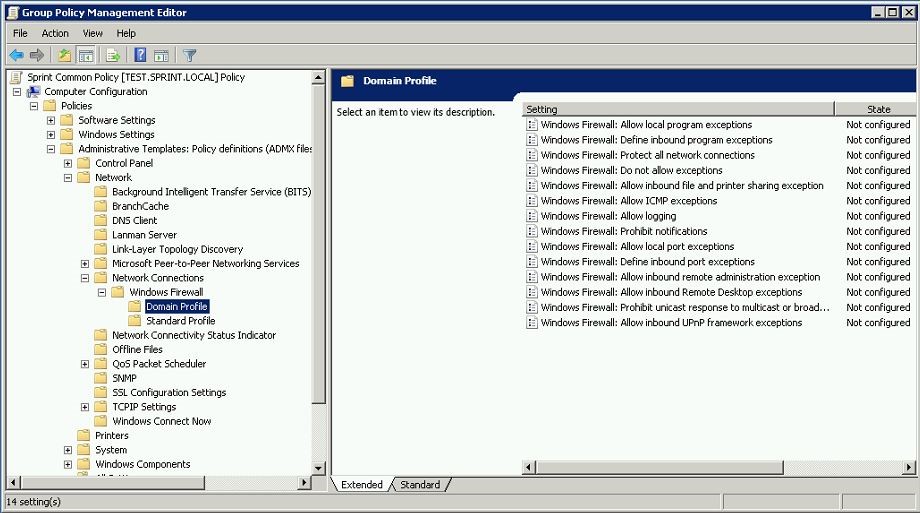Screen dimensions: 920x513
Task: Switch to the Extended tab
Action: click(361, 484)
